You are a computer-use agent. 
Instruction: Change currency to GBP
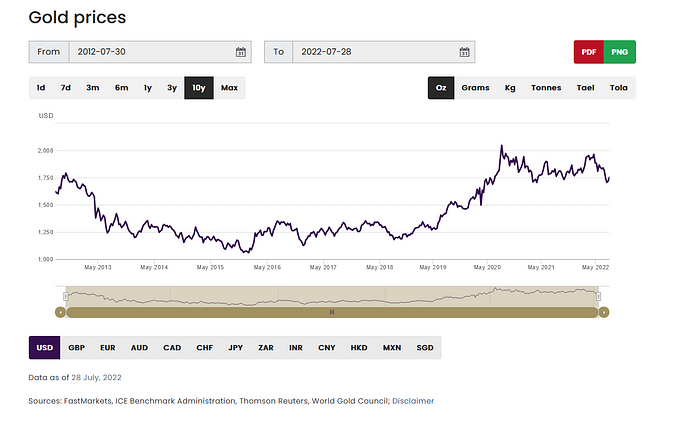(x=76, y=347)
